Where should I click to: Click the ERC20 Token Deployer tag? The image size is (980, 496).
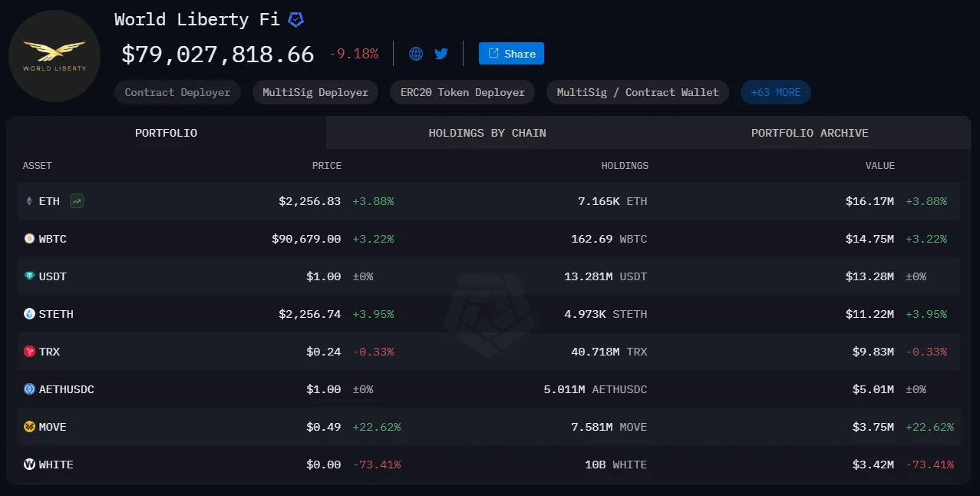click(x=462, y=92)
